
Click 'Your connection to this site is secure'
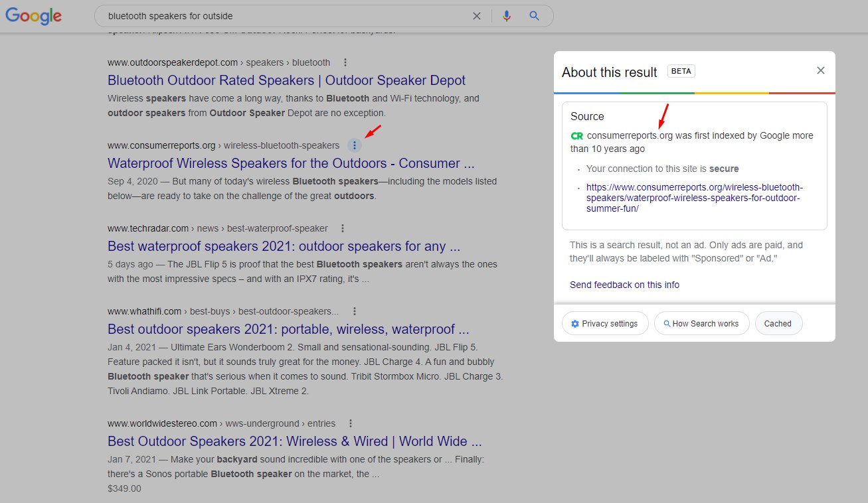[663, 169]
